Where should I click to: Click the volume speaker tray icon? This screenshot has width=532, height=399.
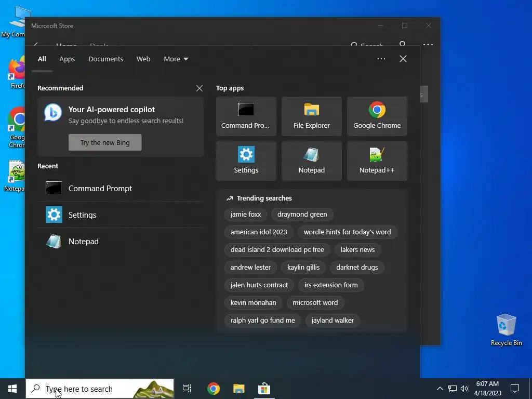click(464, 389)
